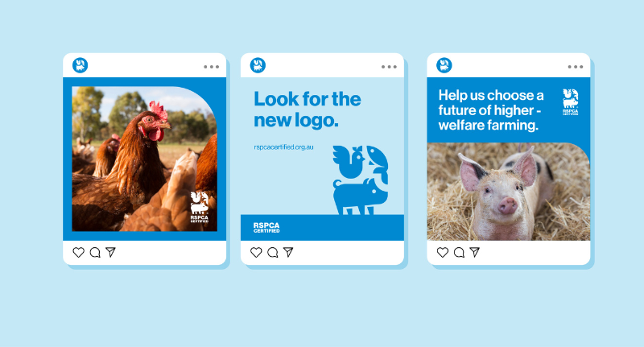The image size is (644, 347).
Task: Share the new logo post
Action: (288, 252)
